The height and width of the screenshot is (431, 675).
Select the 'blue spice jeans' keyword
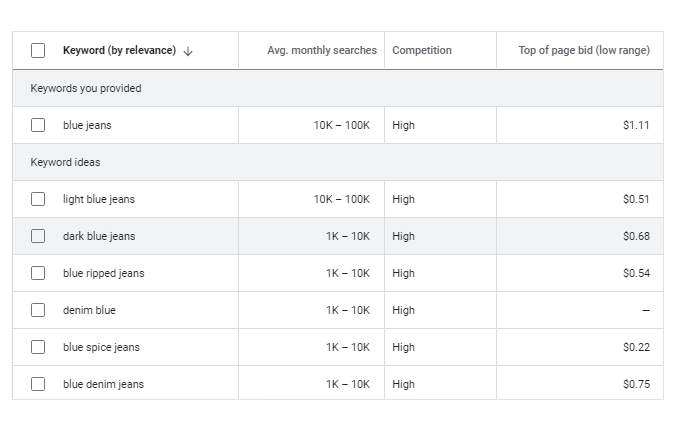click(101, 347)
